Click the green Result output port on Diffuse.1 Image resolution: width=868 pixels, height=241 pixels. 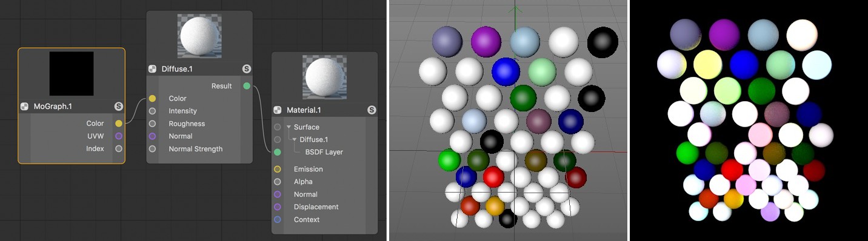pyautogui.click(x=247, y=86)
